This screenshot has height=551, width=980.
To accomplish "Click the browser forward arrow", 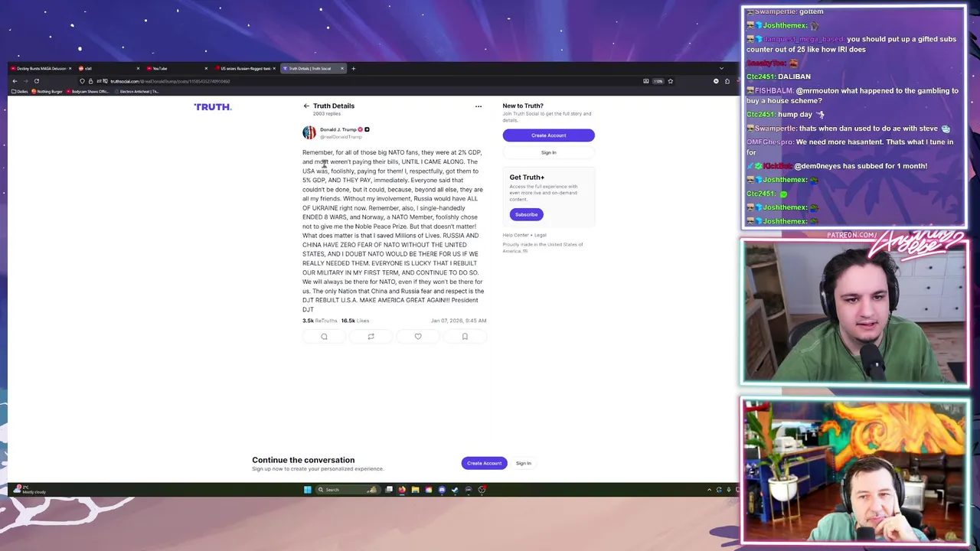I will coord(25,81).
